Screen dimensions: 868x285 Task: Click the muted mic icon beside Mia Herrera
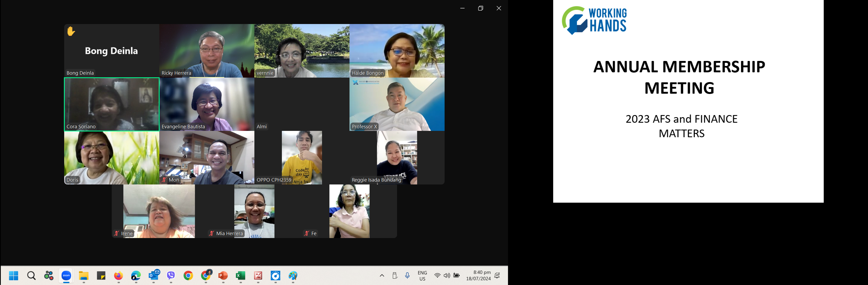tap(212, 233)
